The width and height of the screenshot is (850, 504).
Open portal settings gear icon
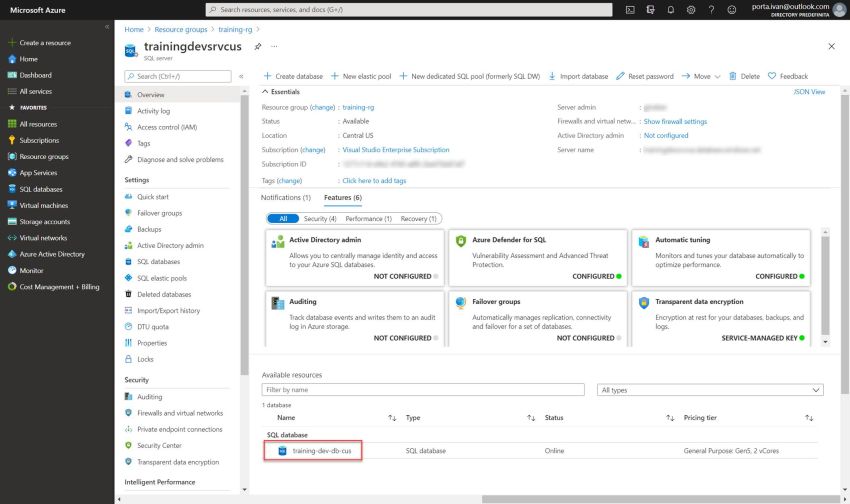691,10
